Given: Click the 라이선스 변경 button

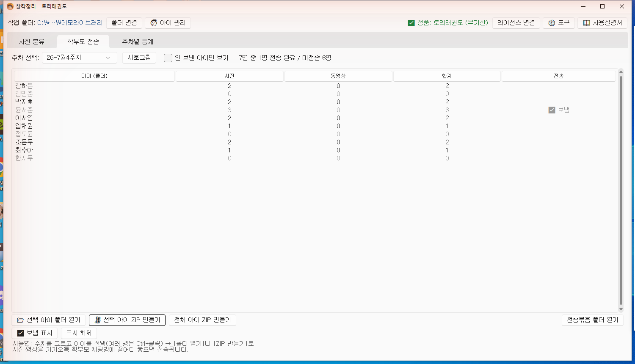Looking at the screenshot, I should [516, 23].
